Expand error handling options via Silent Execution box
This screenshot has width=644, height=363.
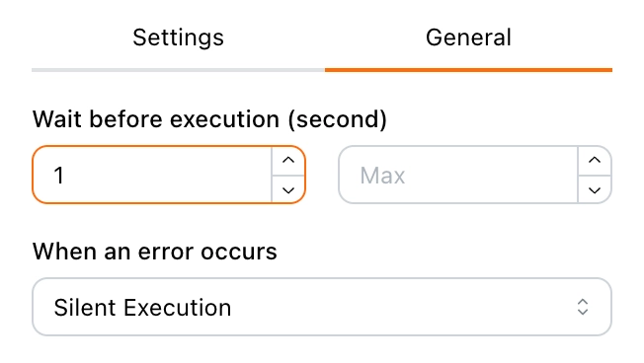(322, 307)
